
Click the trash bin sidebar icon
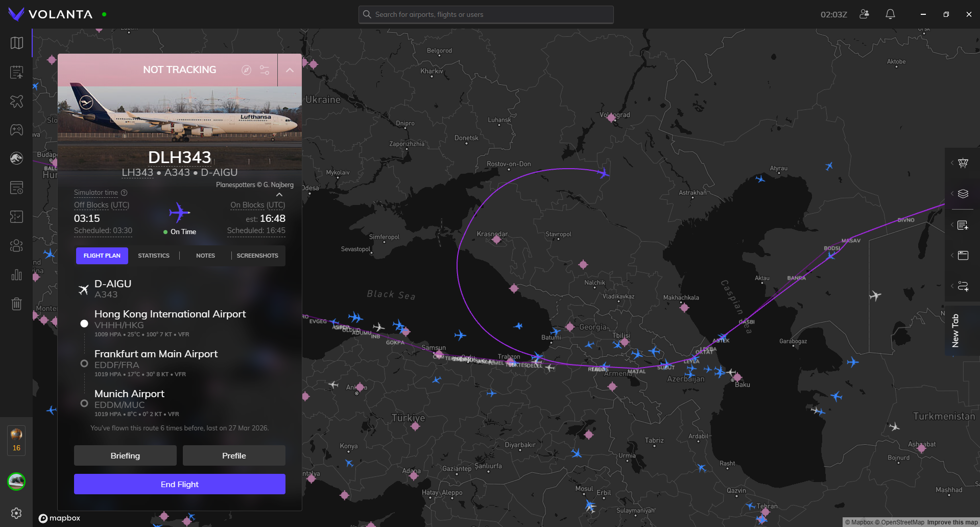[x=16, y=304]
